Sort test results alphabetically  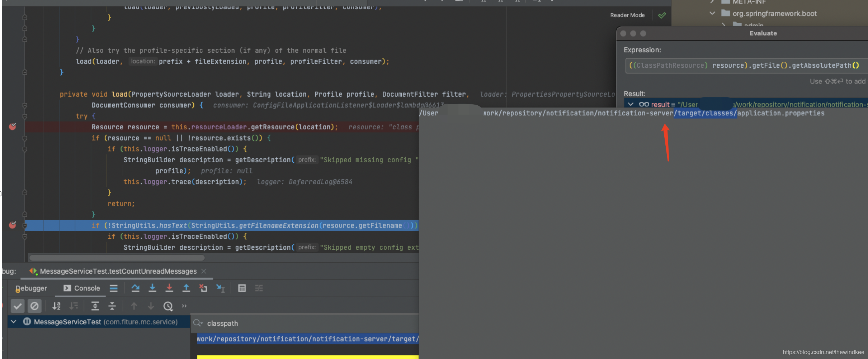[56, 306]
